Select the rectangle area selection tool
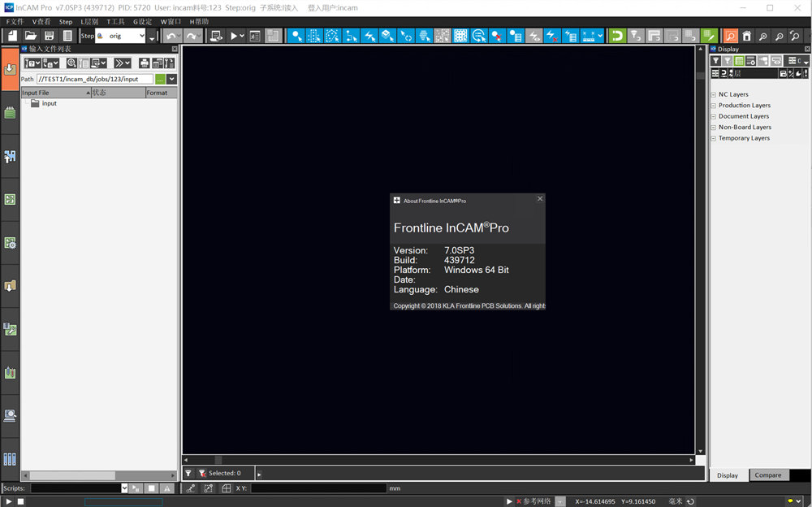 313,36
